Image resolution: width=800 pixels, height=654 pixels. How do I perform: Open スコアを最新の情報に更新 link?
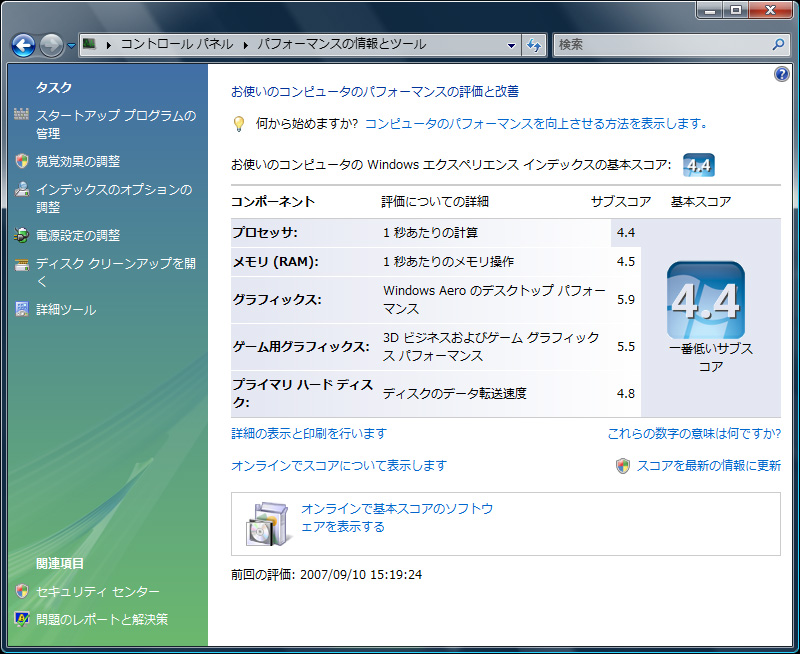point(708,466)
